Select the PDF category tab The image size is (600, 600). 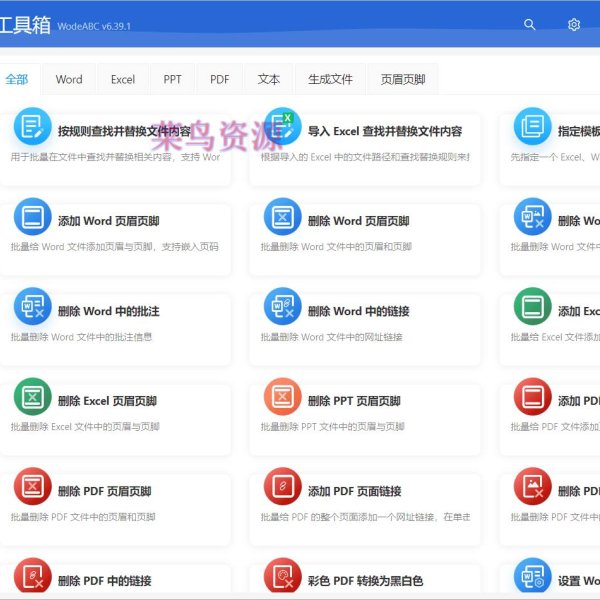(x=220, y=79)
